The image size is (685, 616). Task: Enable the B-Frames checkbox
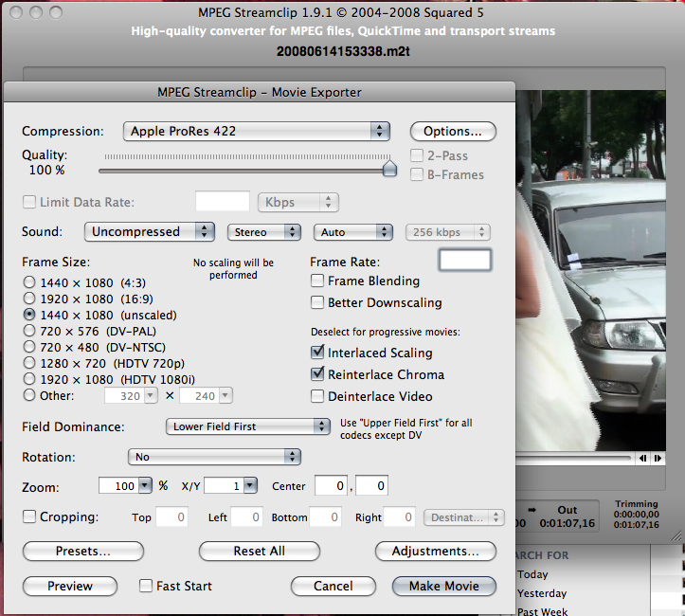coord(417,174)
